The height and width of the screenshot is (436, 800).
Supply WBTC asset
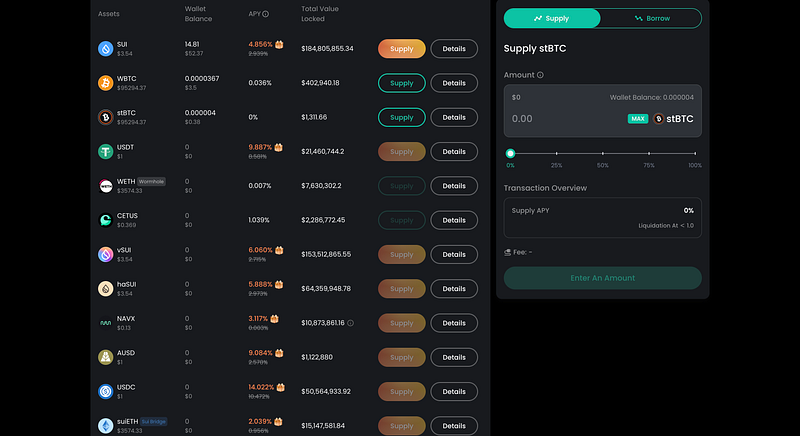402,83
